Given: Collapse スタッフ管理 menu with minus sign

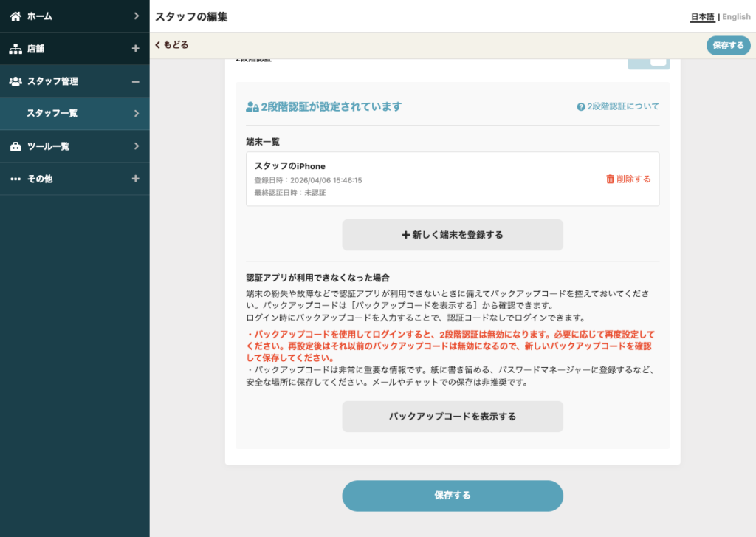Looking at the screenshot, I should [136, 81].
